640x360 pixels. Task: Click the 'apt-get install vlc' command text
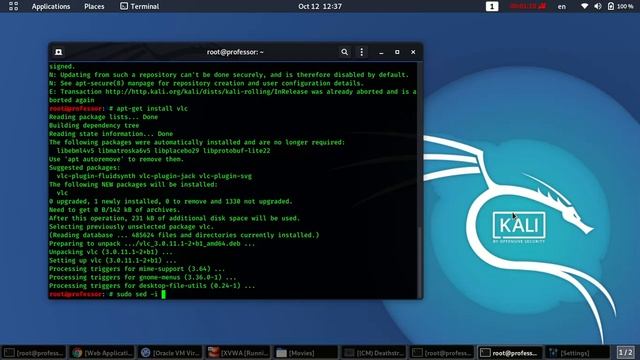tap(152, 109)
